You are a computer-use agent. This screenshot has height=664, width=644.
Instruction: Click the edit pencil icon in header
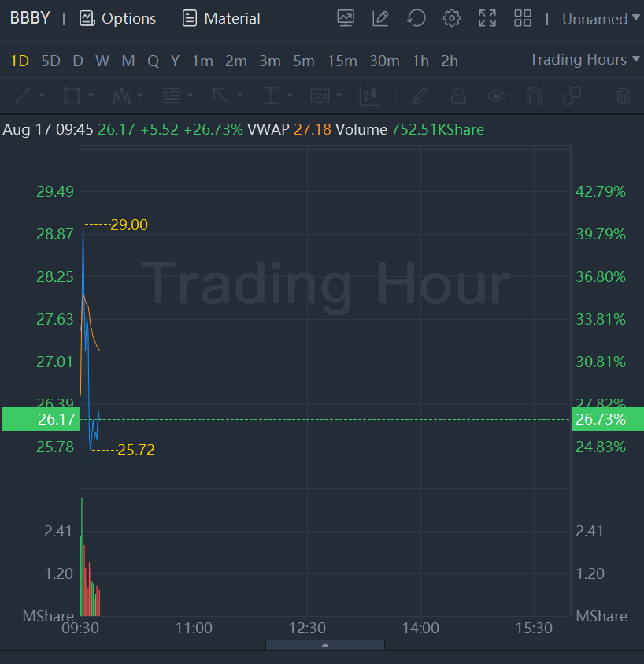coord(380,18)
